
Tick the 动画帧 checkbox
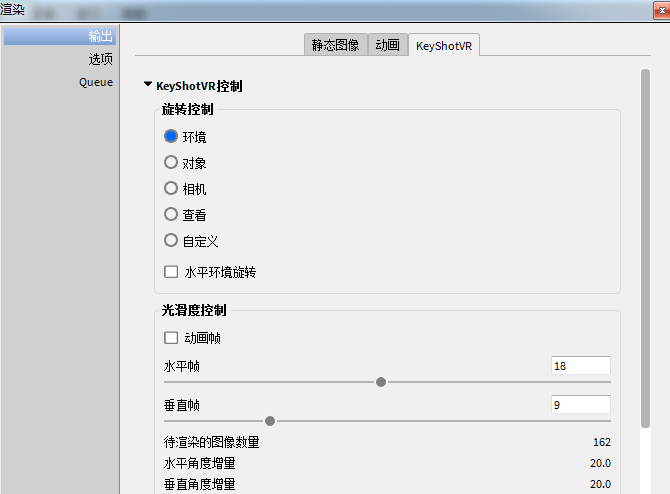(x=171, y=338)
